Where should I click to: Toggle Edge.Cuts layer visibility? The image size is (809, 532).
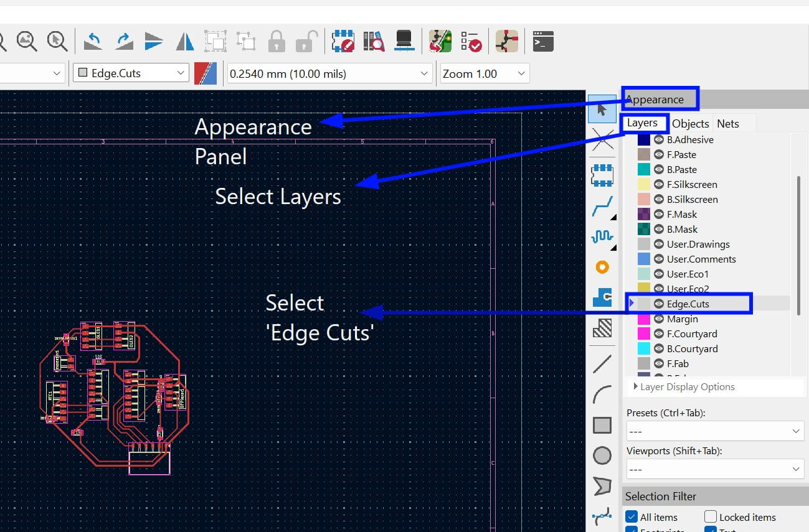click(x=659, y=304)
